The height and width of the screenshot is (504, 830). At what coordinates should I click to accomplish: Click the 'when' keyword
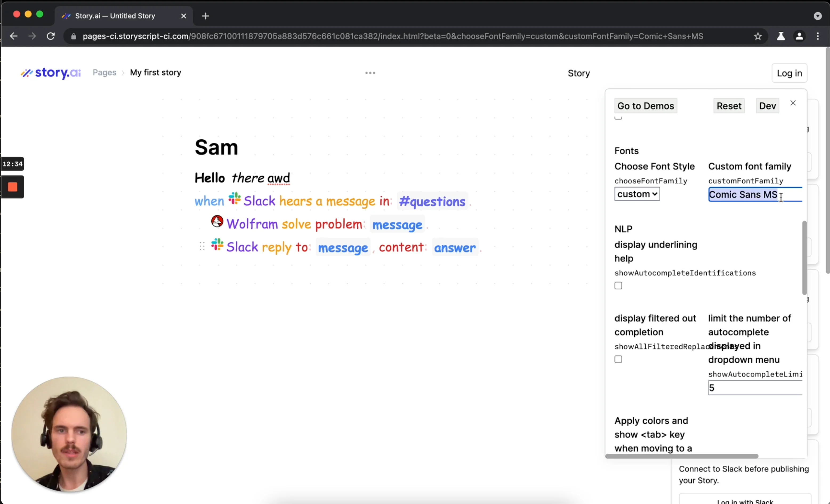(x=209, y=201)
